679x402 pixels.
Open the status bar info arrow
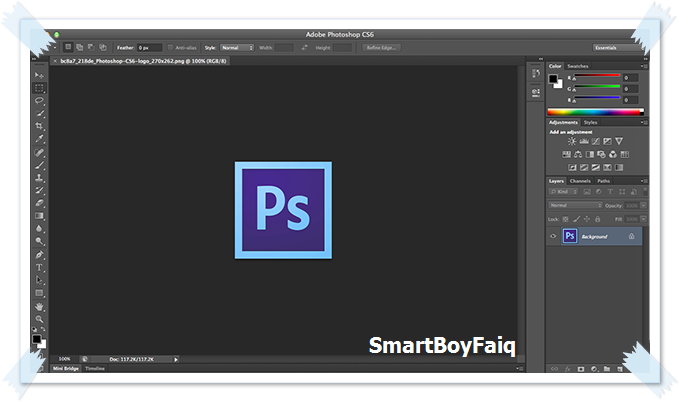click(x=176, y=359)
